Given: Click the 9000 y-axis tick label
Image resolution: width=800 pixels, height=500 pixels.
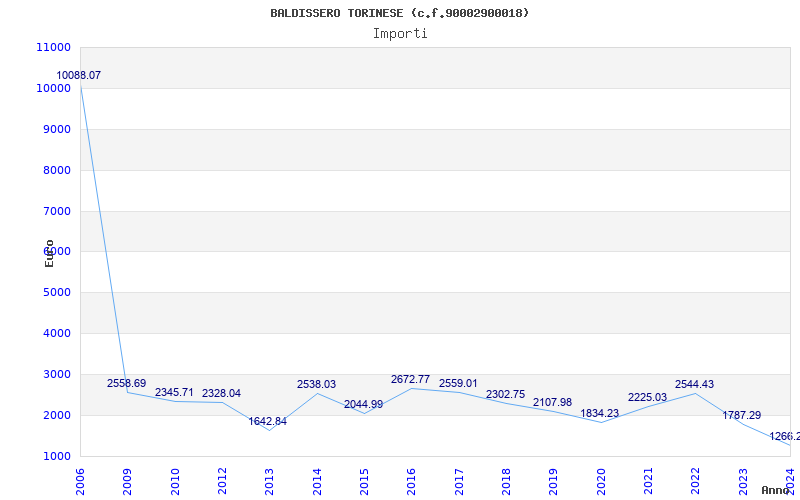Looking at the screenshot, I should [57, 130].
